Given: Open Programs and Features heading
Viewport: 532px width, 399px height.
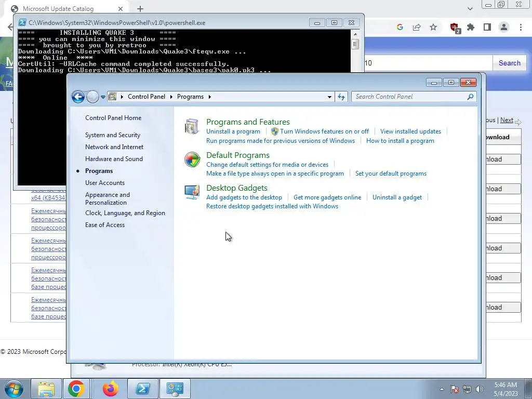Looking at the screenshot, I should (x=248, y=122).
